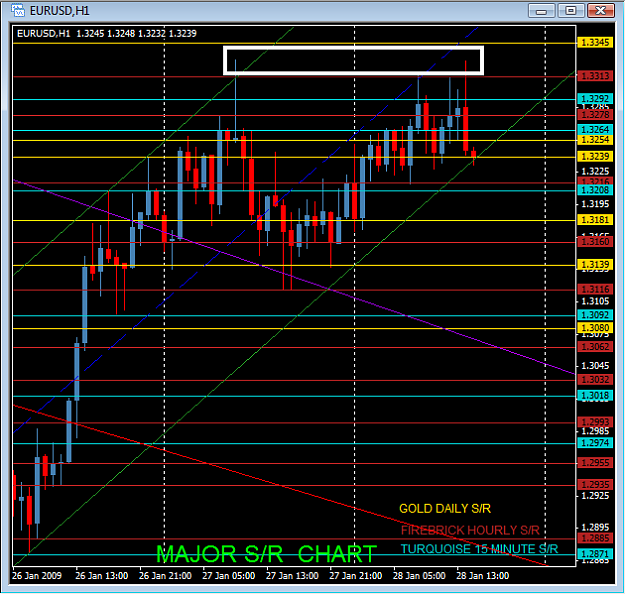Select the 1.3080 gold price label
The width and height of the screenshot is (625, 594).
pos(595,328)
